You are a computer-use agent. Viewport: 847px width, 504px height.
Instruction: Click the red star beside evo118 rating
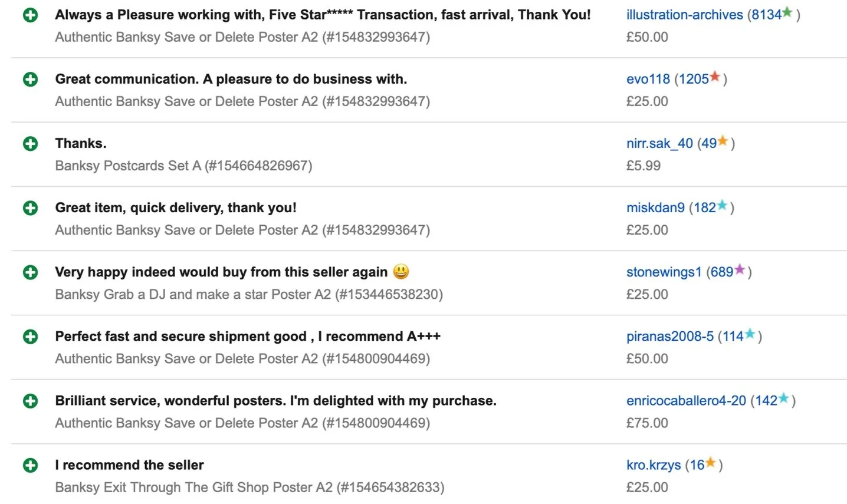(715, 77)
